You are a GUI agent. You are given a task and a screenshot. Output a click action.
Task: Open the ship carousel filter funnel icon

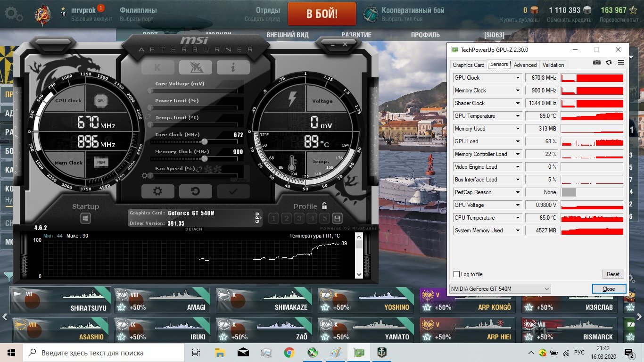click(x=8, y=276)
